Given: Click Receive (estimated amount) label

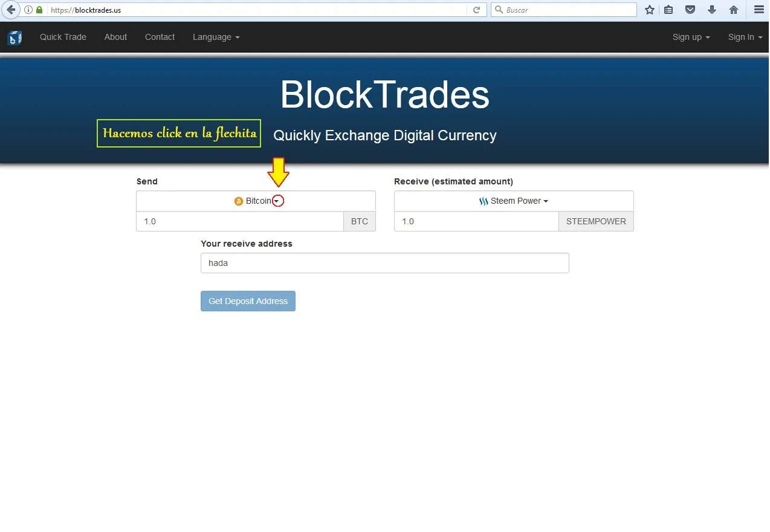Looking at the screenshot, I should (x=453, y=181).
